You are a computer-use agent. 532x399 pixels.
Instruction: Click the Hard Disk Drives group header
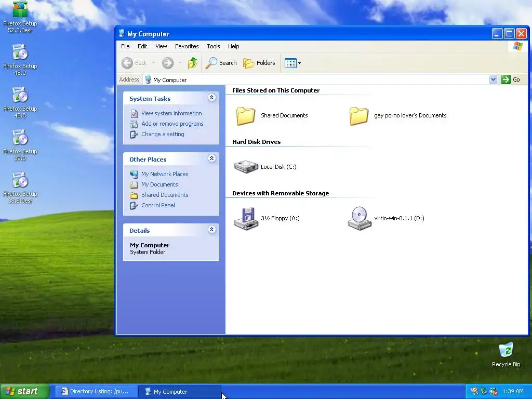point(257,142)
